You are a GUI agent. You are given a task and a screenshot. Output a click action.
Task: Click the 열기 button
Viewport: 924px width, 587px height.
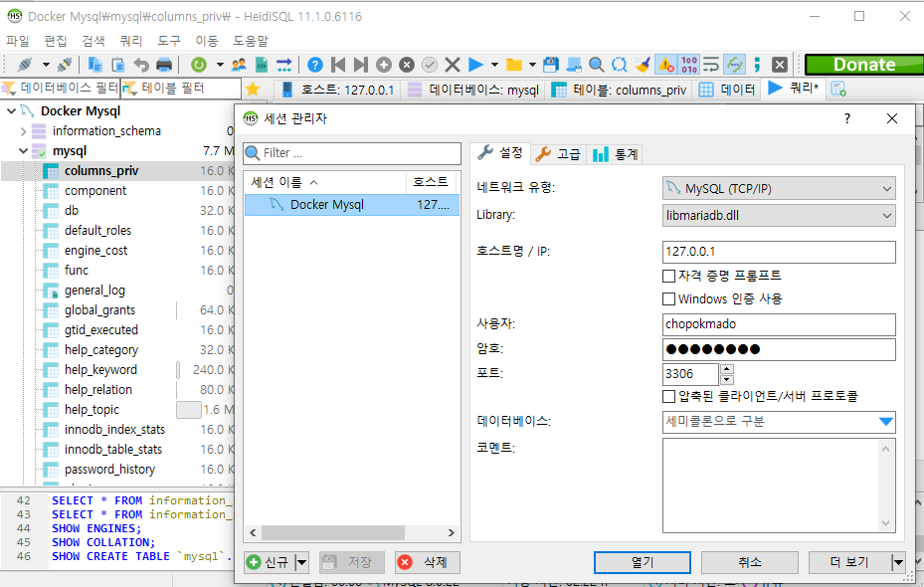(643, 563)
